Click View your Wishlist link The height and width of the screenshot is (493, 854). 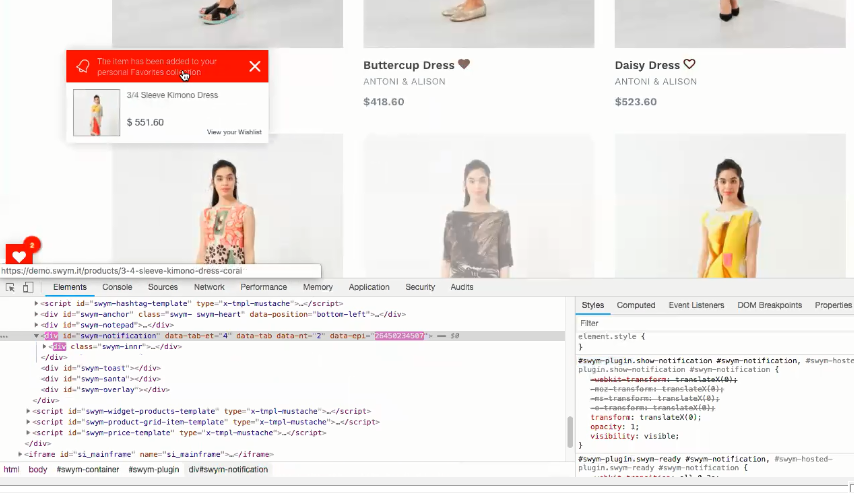click(x=234, y=132)
